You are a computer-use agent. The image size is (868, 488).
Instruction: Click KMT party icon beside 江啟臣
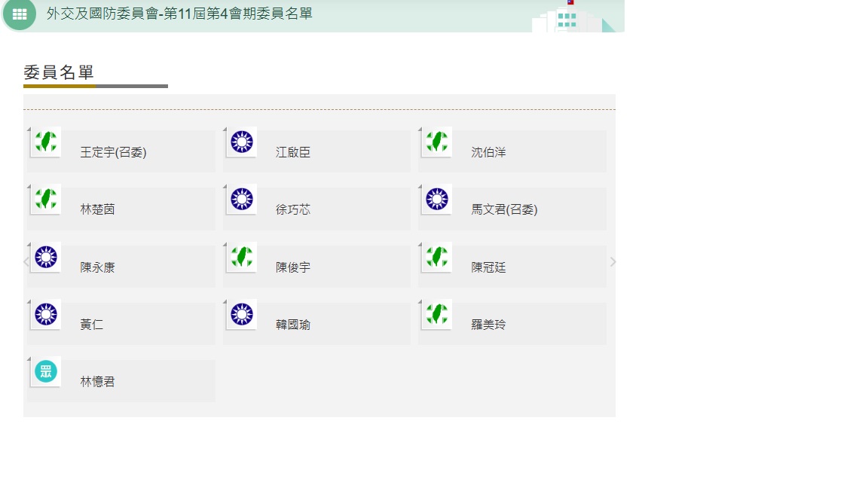point(241,142)
